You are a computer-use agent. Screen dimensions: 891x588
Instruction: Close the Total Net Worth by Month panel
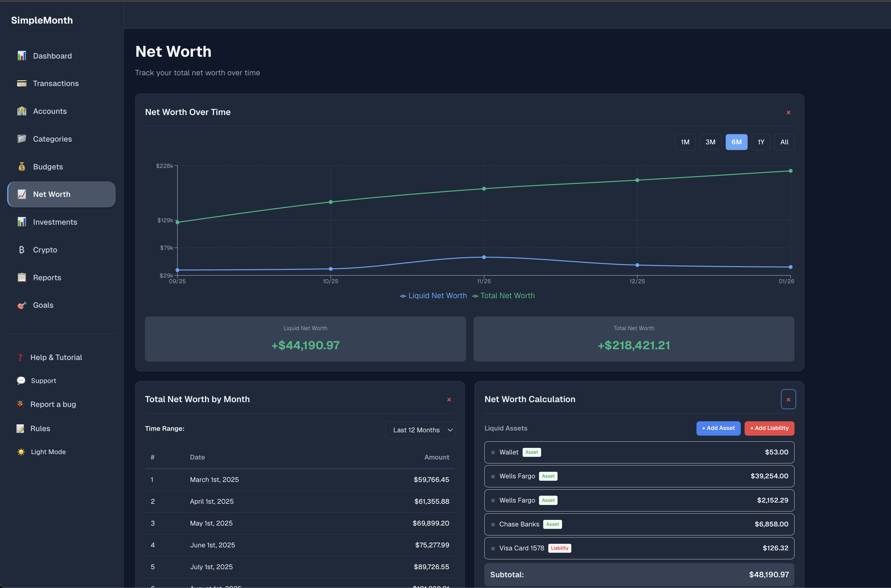click(x=449, y=400)
